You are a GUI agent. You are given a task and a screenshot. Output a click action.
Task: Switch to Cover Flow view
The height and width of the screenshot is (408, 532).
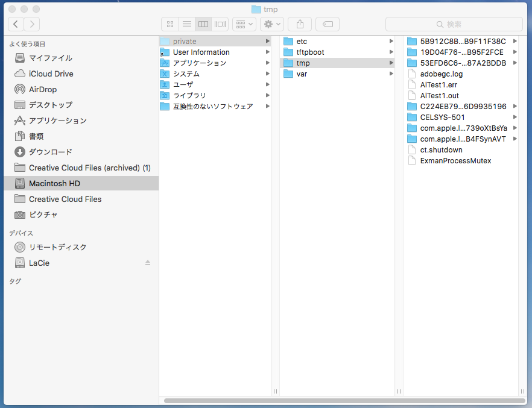tap(220, 24)
